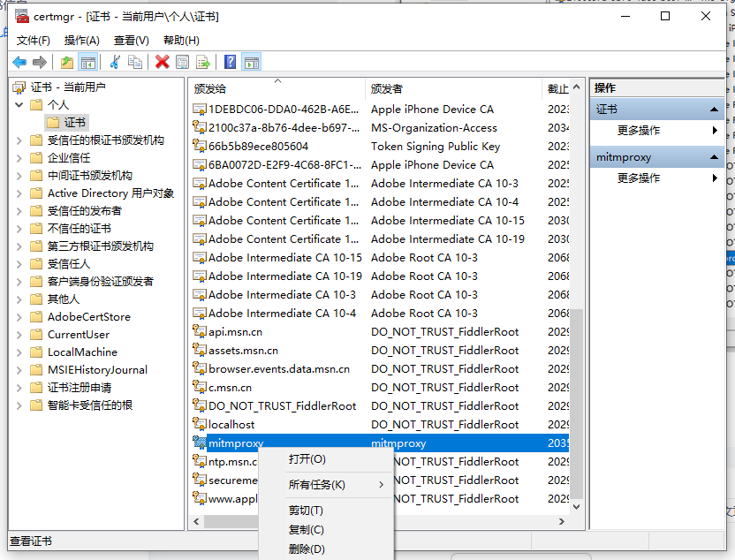The width and height of the screenshot is (735, 560).
Task: Open 更多操作 under the 证书 section
Action: click(656, 130)
